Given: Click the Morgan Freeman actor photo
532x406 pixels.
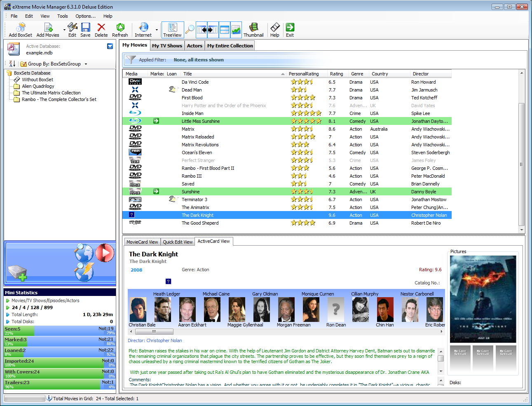Looking at the screenshot, I should point(286,309).
